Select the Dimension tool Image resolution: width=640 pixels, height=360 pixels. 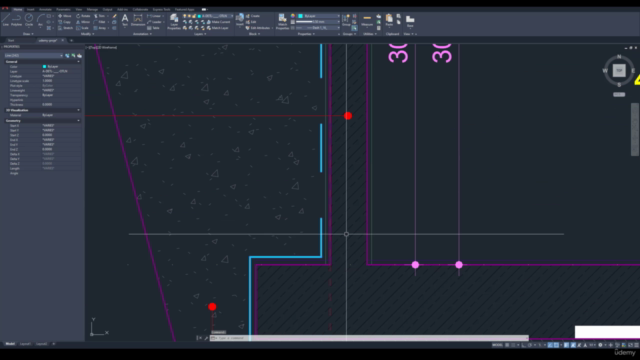(138, 20)
